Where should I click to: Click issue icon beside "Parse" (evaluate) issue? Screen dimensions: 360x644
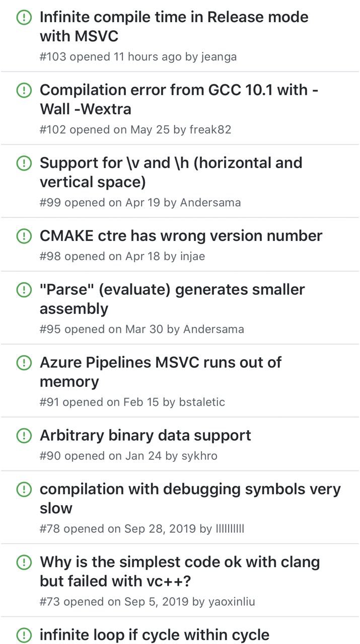pyautogui.click(x=24, y=290)
